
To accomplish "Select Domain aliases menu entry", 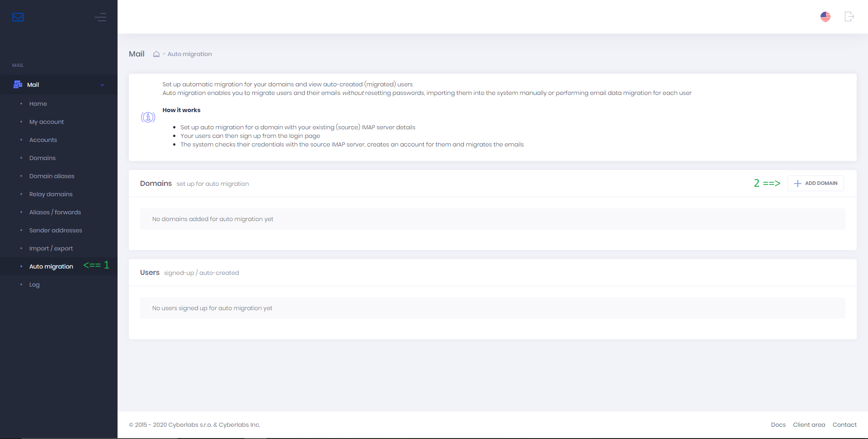I will pyautogui.click(x=52, y=176).
